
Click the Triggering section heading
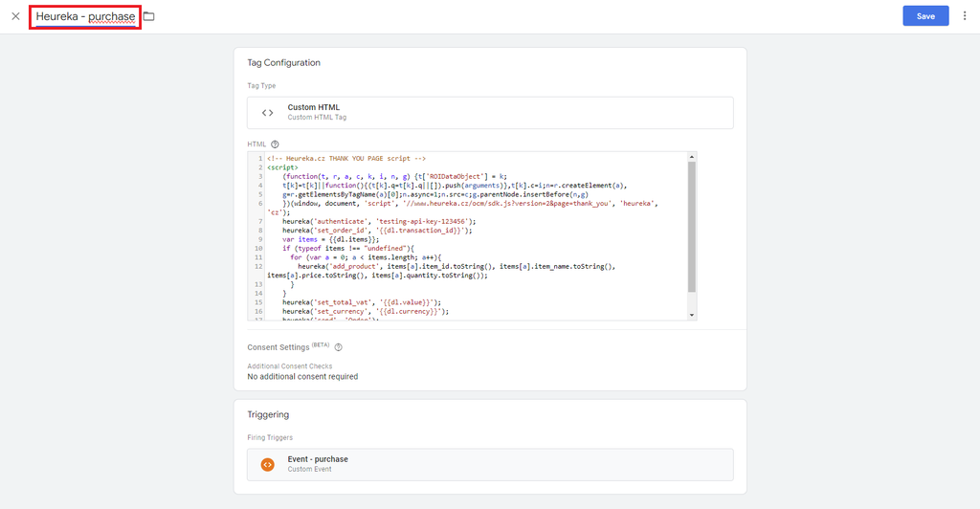268,414
